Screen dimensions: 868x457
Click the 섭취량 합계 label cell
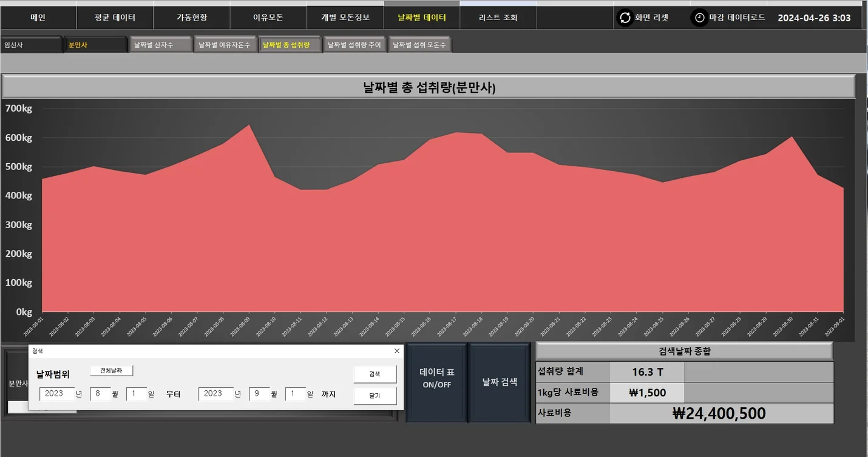pyautogui.click(x=572, y=371)
